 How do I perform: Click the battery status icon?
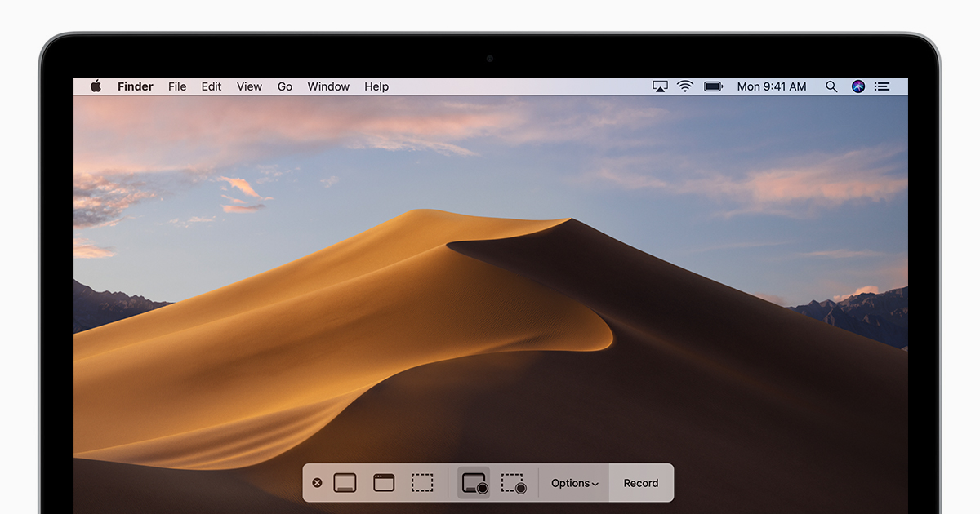click(714, 86)
